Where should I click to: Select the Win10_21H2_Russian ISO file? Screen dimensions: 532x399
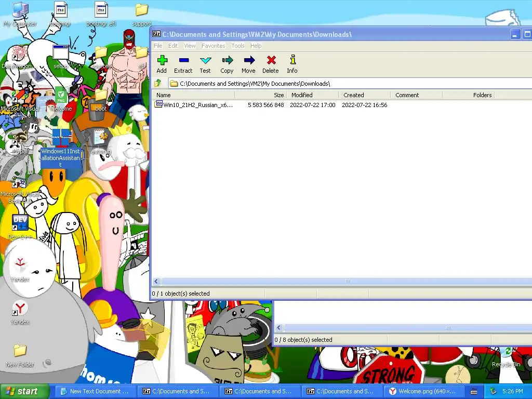pyautogui.click(x=194, y=105)
